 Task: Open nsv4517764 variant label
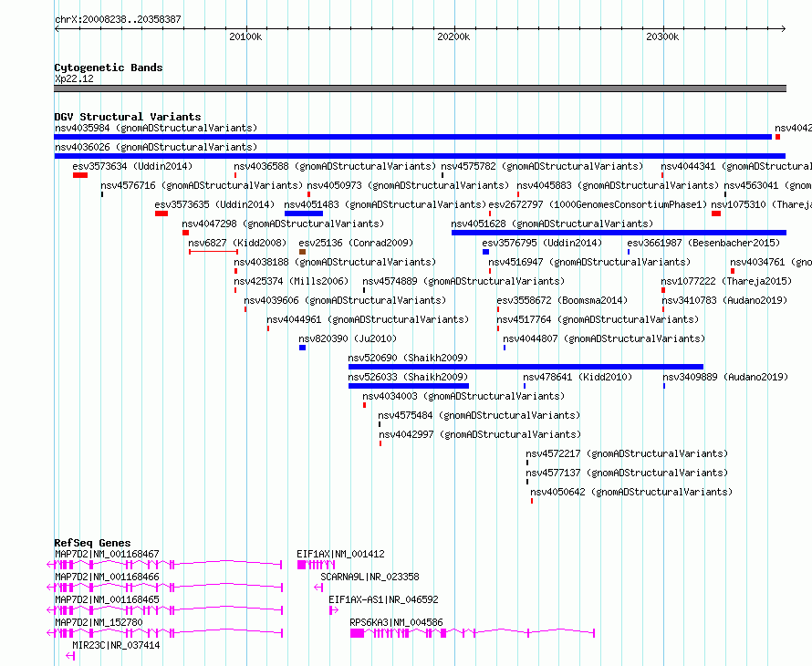click(598, 319)
